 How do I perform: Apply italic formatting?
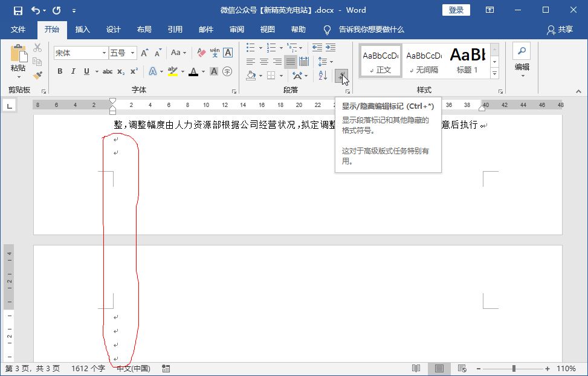pyautogui.click(x=73, y=71)
